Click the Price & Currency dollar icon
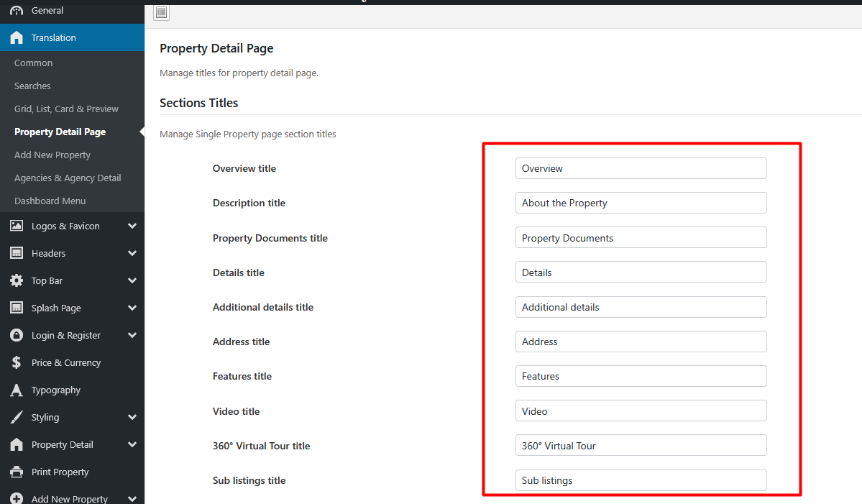 [17, 362]
